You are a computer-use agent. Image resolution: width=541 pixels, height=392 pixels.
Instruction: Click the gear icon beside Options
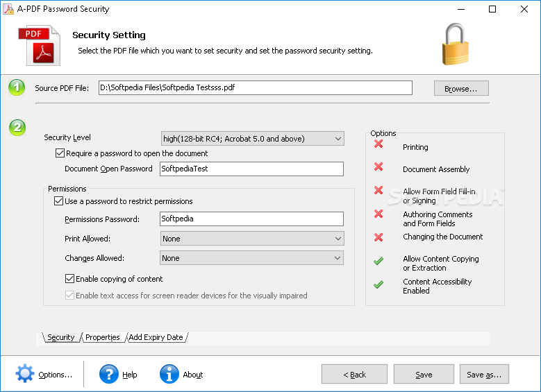pyautogui.click(x=25, y=374)
